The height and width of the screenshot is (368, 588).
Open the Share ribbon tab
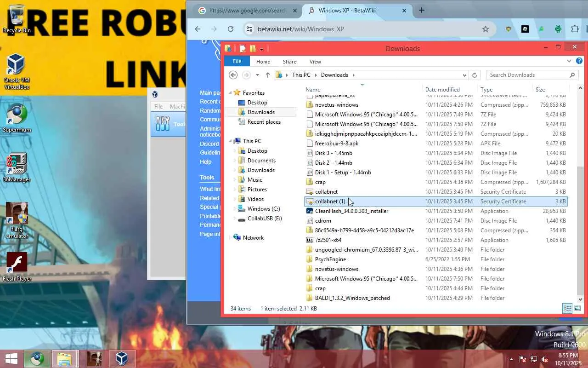pos(289,62)
